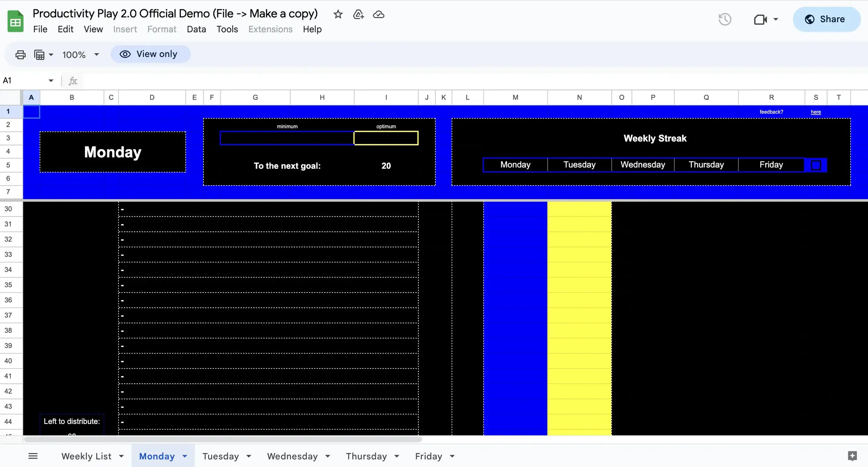This screenshot has height=467, width=868.
Task: Switch to Friday sheet tab
Action: [x=428, y=456]
